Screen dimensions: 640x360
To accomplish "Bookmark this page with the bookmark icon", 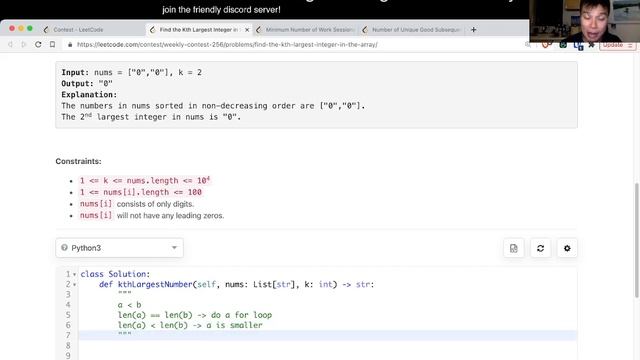I will 52,44.
